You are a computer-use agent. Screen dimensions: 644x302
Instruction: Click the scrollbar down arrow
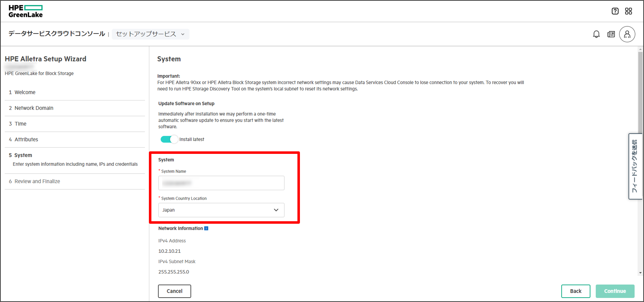pos(640,273)
